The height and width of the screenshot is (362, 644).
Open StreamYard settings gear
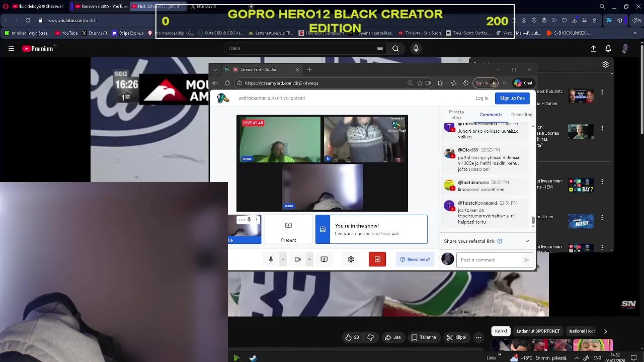(x=351, y=259)
